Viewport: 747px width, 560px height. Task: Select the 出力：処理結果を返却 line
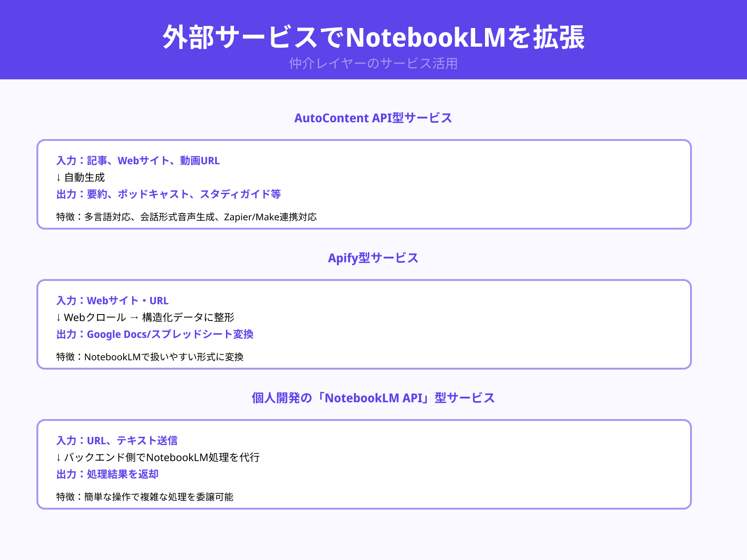coord(106,474)
